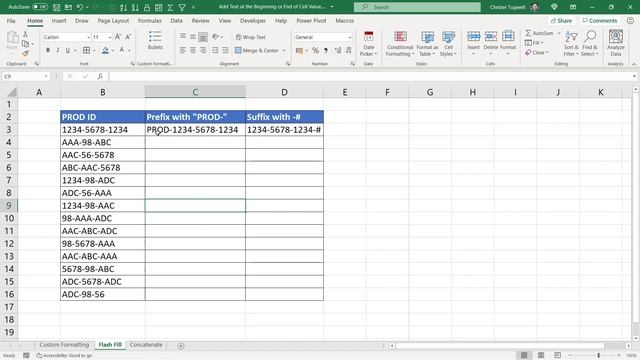The width and height of the screenshot is (640, 360).
Task: Toggle Wrap Text
Action: (251, 37)
